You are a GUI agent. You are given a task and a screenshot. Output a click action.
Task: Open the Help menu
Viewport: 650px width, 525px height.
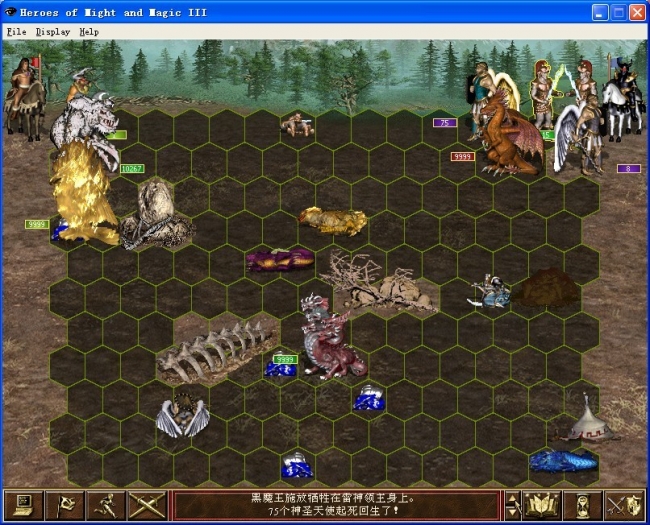pos(89,32)
